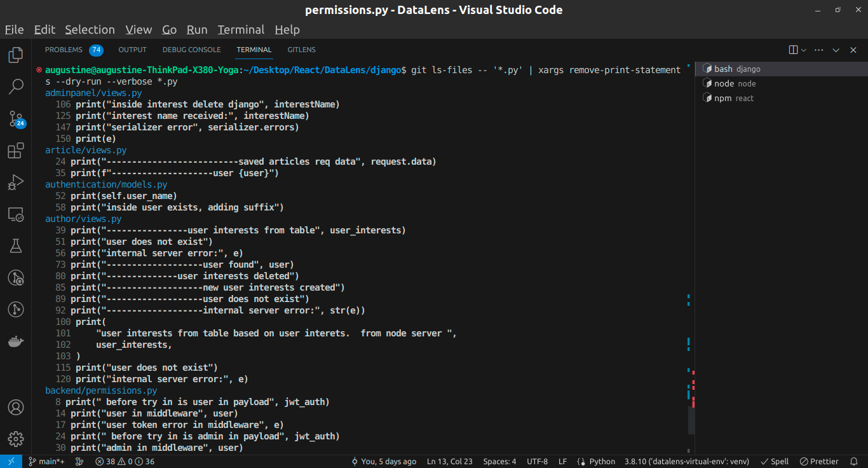
Task: Open the Remote Explorer icon
Action: coord(16,214)
